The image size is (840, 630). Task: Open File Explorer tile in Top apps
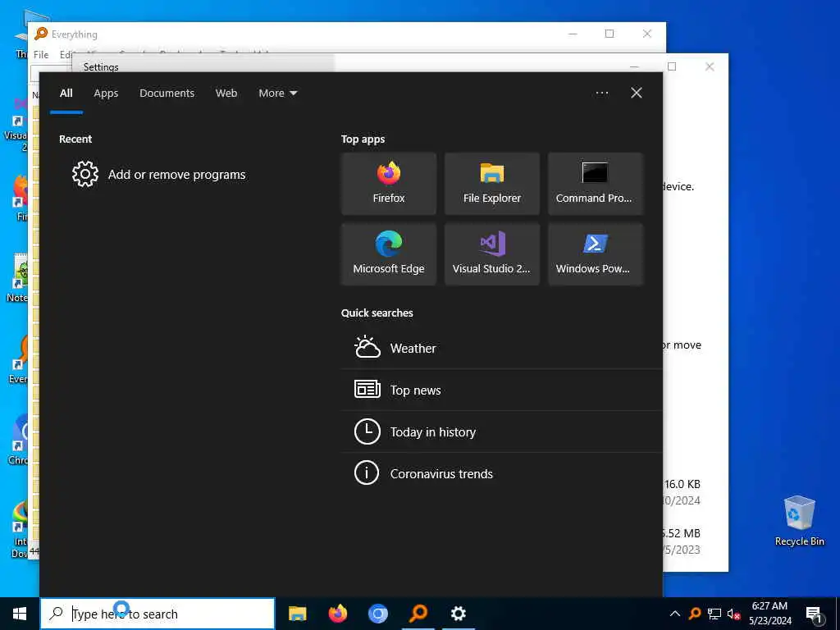coord(492,184)
